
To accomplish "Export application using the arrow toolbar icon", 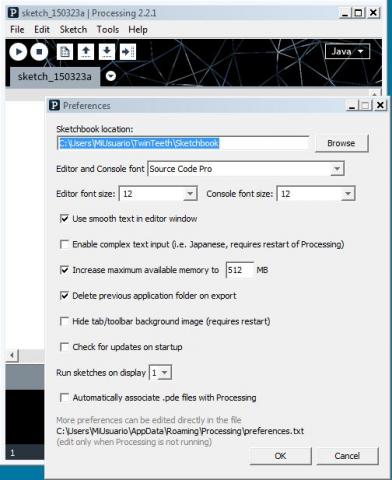I will [x=128, y=52].
